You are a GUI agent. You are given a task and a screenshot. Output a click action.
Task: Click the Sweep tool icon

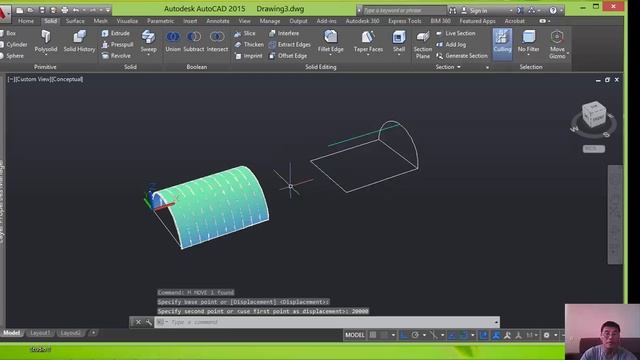[148, 37]
